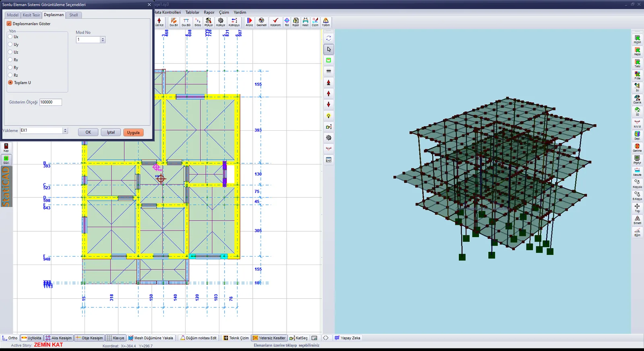Image resolution: width=644 pixels, height=351 pixels.
Task: Select the Duv.Böl wall split tool
Action: [x=186, y=22]
